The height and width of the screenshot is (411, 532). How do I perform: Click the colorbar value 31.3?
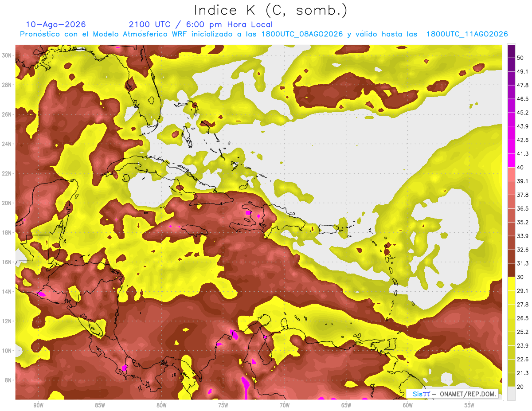pyautogui.click(x=522, y=263)
